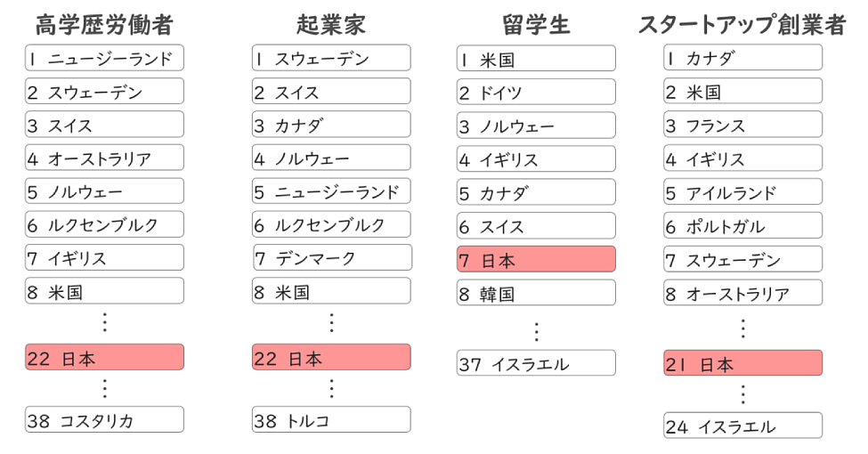Select the 38 トルコ box

331,420
